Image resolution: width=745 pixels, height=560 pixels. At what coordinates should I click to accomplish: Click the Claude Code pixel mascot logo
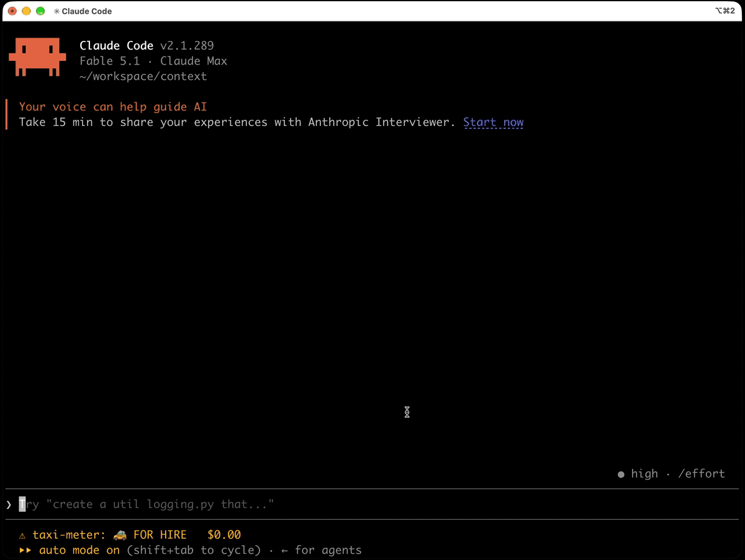click(x=37, y=57)
